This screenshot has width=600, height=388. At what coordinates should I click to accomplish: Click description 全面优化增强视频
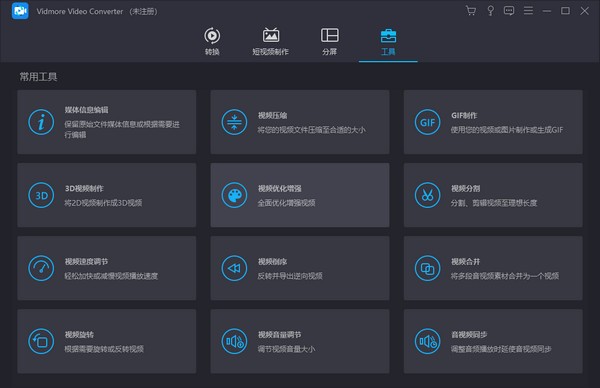pyautogui.click(x=287, y=203)
